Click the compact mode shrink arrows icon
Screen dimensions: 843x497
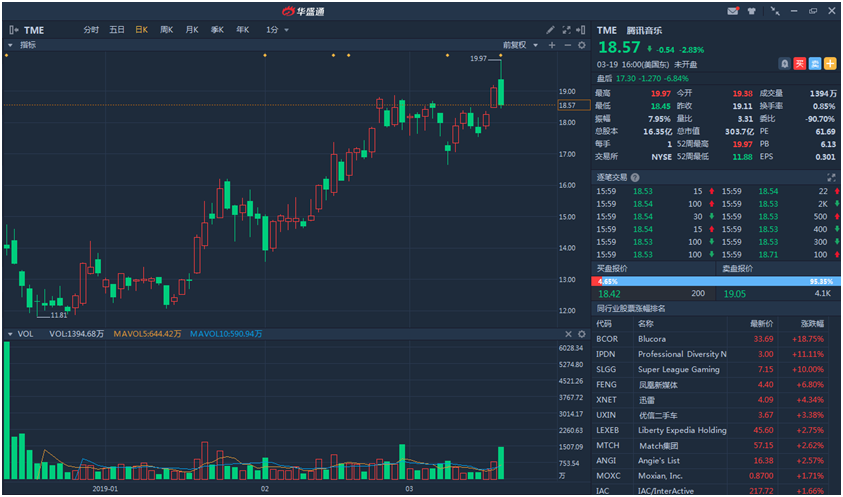click(775, 11)
